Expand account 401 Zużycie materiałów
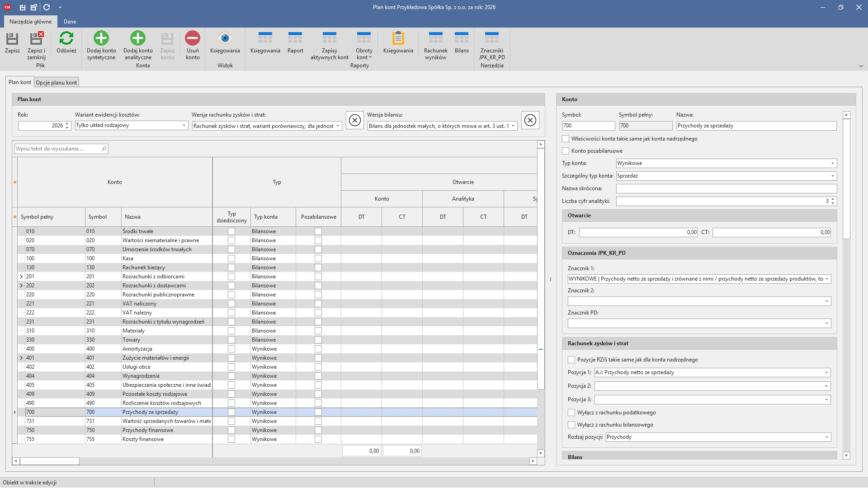The width and height of the screenshot is (868, 488). (x=21, y=358)
